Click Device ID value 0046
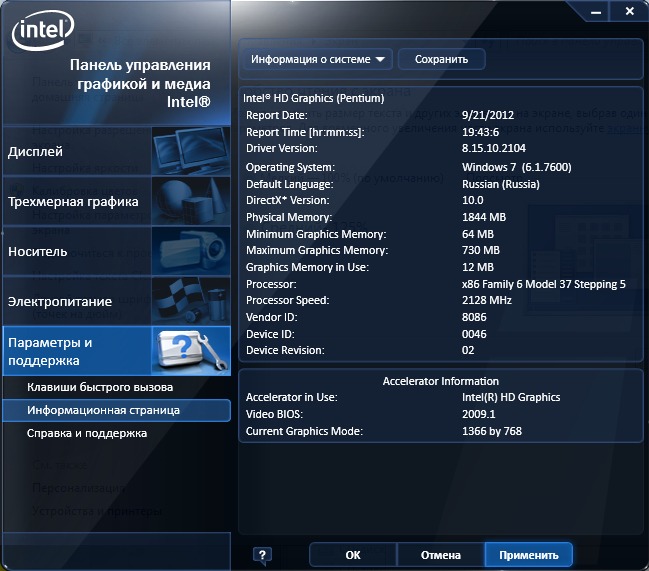 (x=474, y=334)
